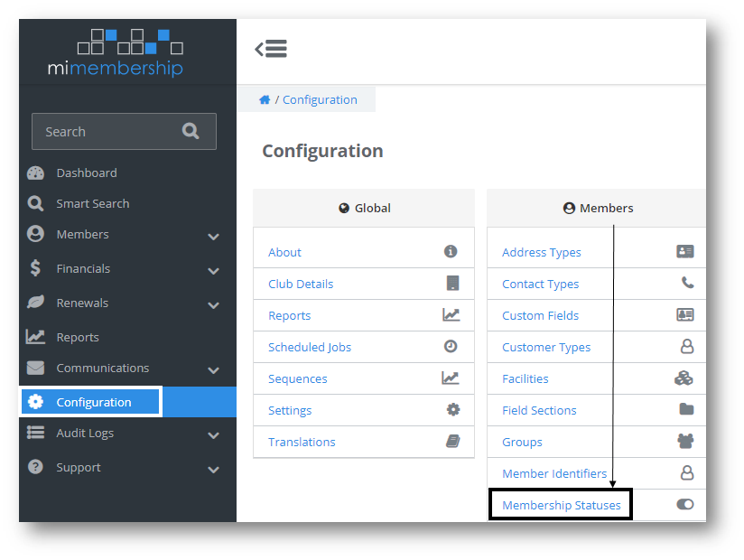Click the Facilities icon in Members section

click(684, 378)
